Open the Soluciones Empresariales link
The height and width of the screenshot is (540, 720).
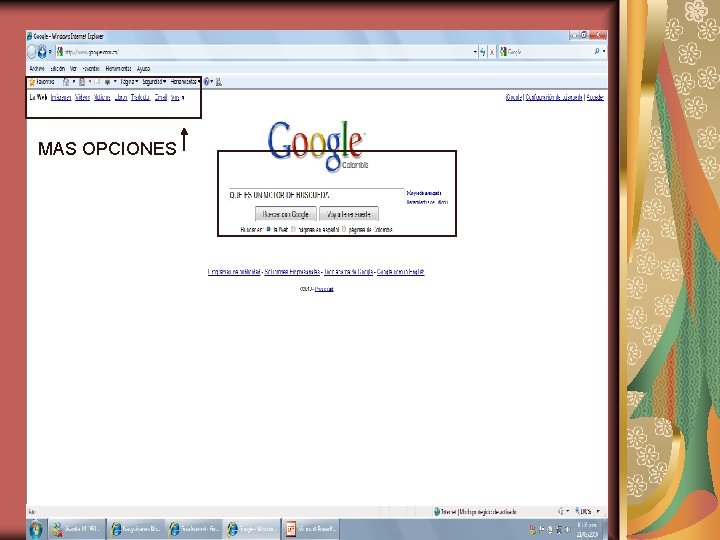point(292,272)
